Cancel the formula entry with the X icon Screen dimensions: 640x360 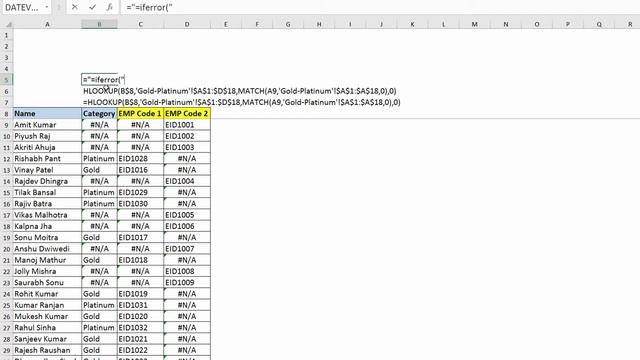(75, 7)
